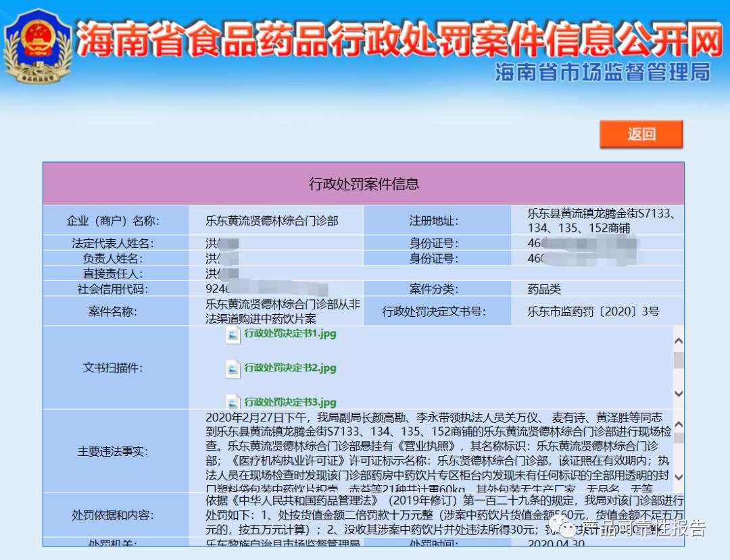Click the 海南省市场监督管理局 subtitle text

click(x=603, y=72)
